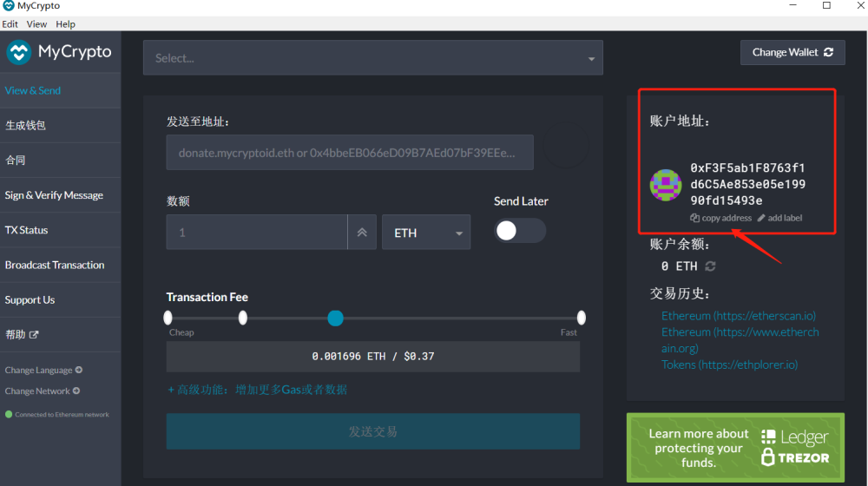Click the Change Network arrow icon
This screenshot has width=868, height=486.
tap(76, 391)
